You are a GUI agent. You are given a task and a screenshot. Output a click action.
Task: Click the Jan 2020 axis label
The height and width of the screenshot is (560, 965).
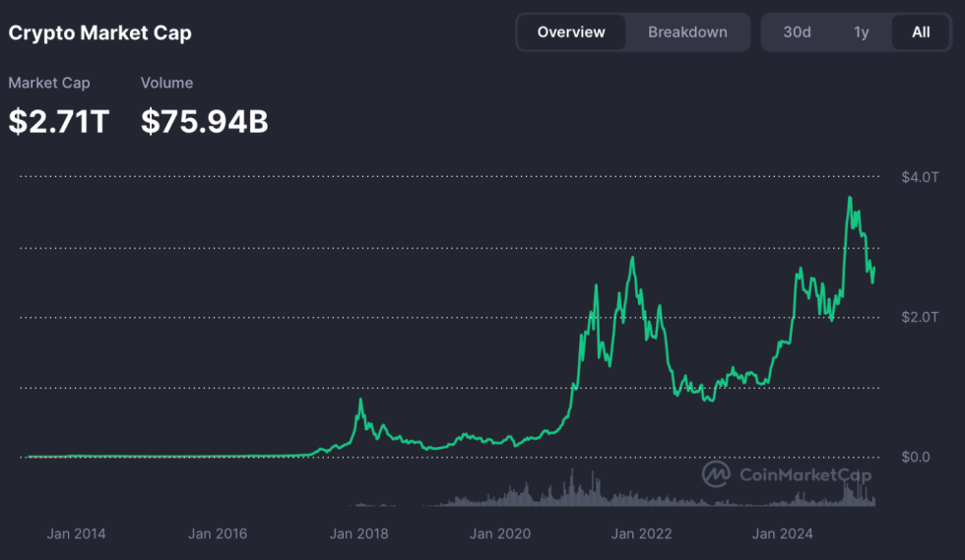pyautogui.click(x=501, y=533)
